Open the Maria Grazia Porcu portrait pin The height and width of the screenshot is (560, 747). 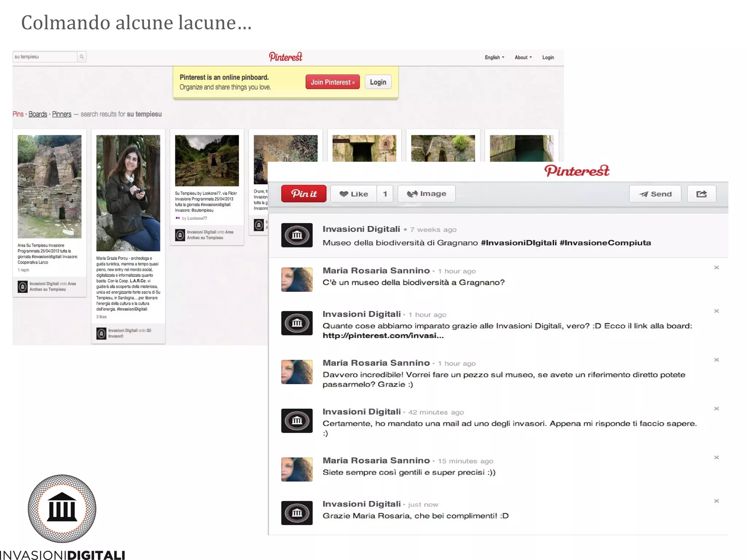(x=128, y=193)
